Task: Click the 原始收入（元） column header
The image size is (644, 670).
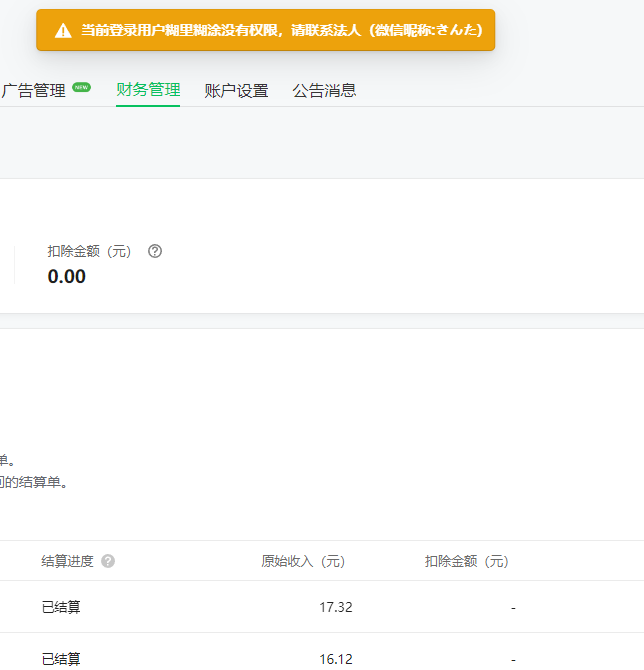Action: [303, 561]
